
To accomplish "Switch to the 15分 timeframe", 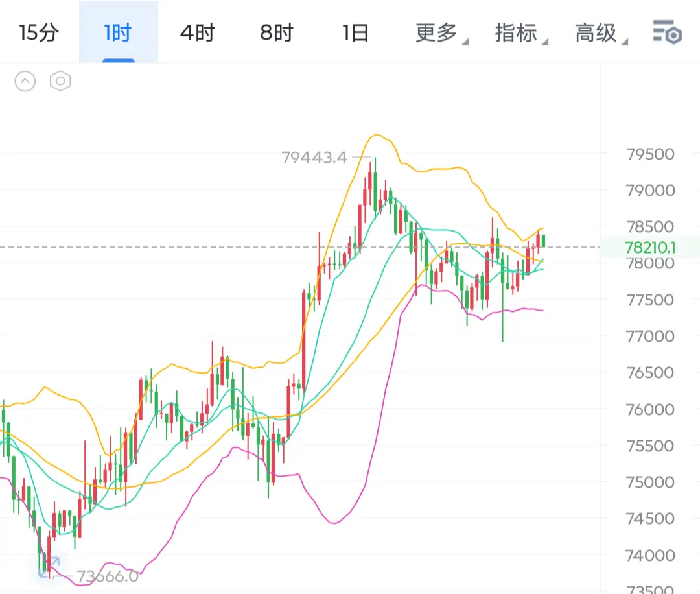I will 39,32.
